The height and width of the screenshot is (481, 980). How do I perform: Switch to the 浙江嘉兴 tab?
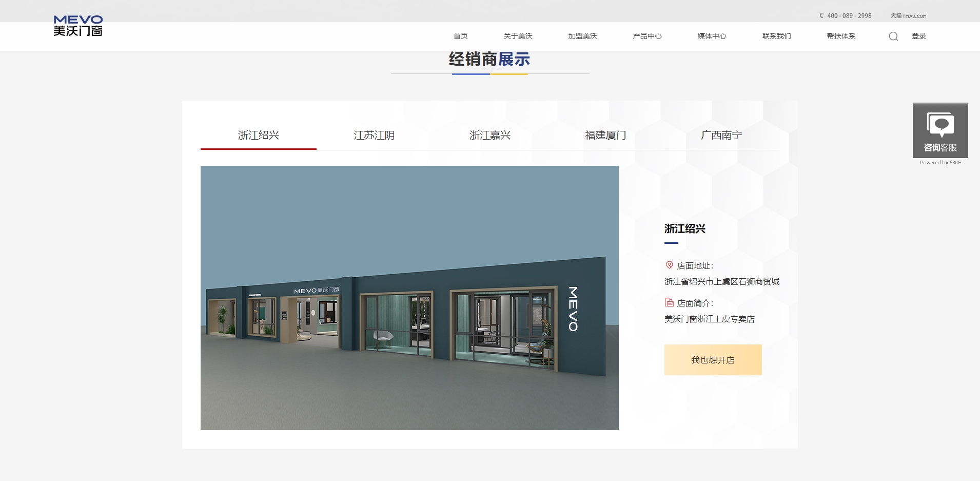(490, 135)
